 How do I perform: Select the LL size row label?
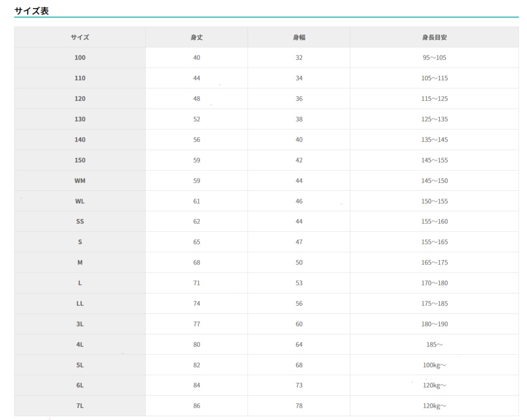(x=80, y=303)
